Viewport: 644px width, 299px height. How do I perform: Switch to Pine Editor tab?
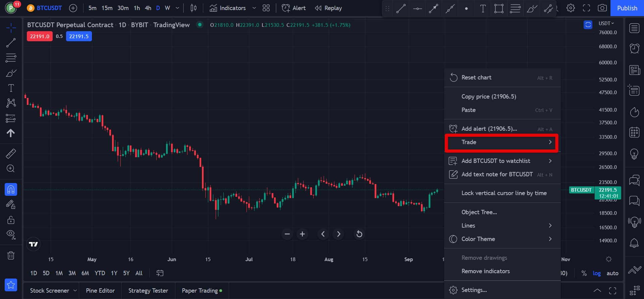[x=100, y=291]
